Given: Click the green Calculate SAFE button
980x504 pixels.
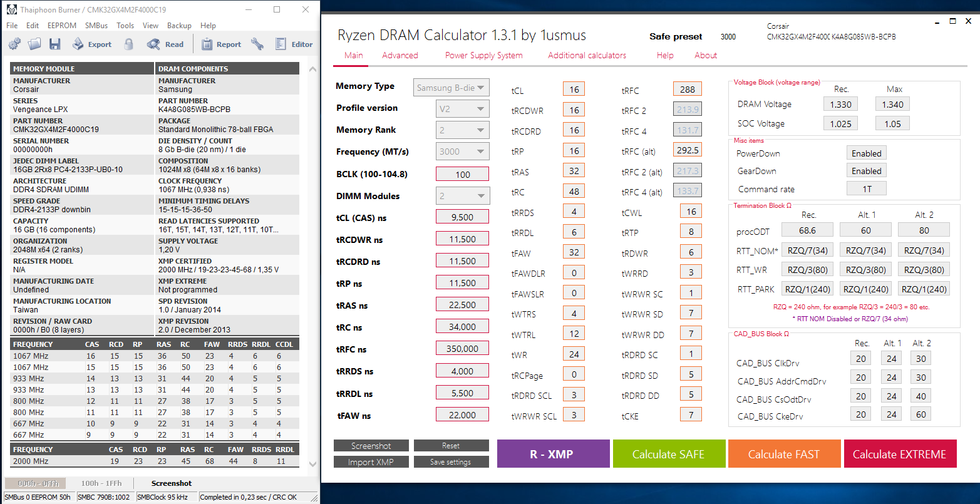Looking at the screenshot, I should point(669,454).
